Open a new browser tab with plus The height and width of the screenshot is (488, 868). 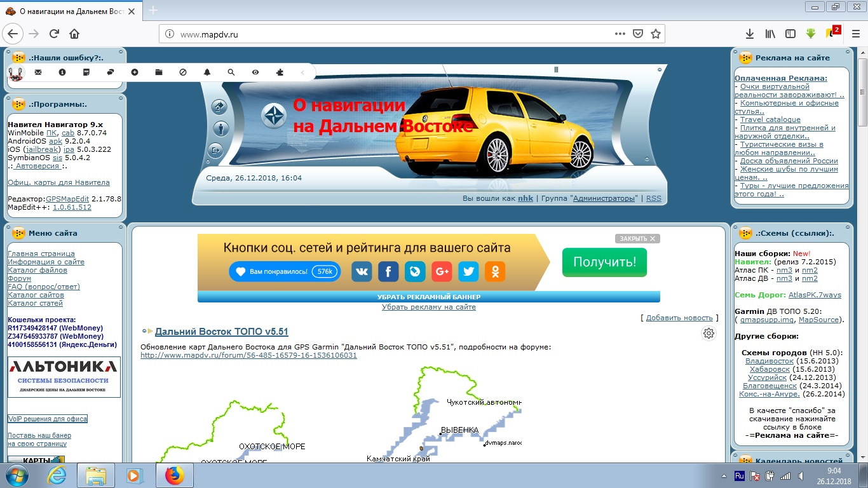pyautogui.click(x=153, y=10)
